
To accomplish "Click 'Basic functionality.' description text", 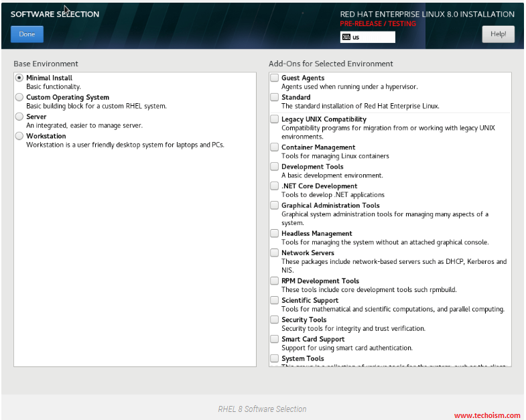I will click(x=54, y=87).
